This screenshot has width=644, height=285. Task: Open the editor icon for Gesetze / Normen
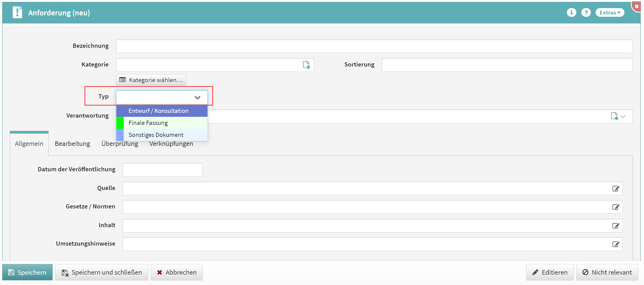click(x=615, y=207)
